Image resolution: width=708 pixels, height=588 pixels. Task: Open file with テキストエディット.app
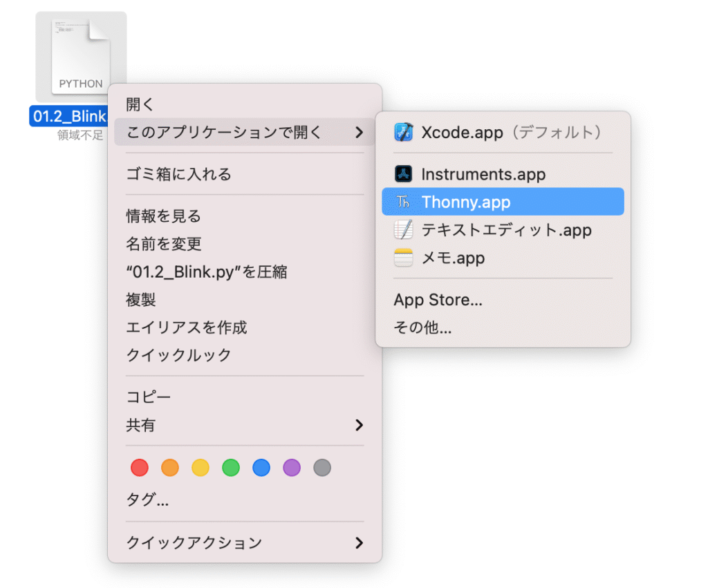tap(503, 229)
